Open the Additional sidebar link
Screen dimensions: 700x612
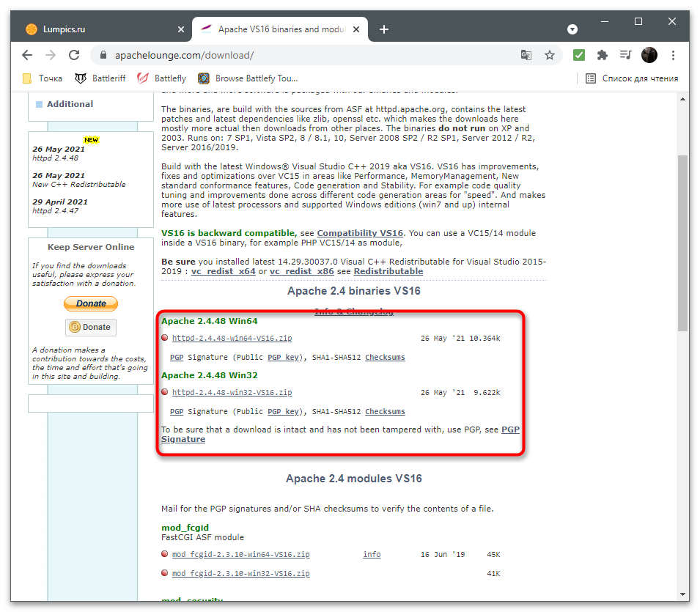[x=70, y=104]
